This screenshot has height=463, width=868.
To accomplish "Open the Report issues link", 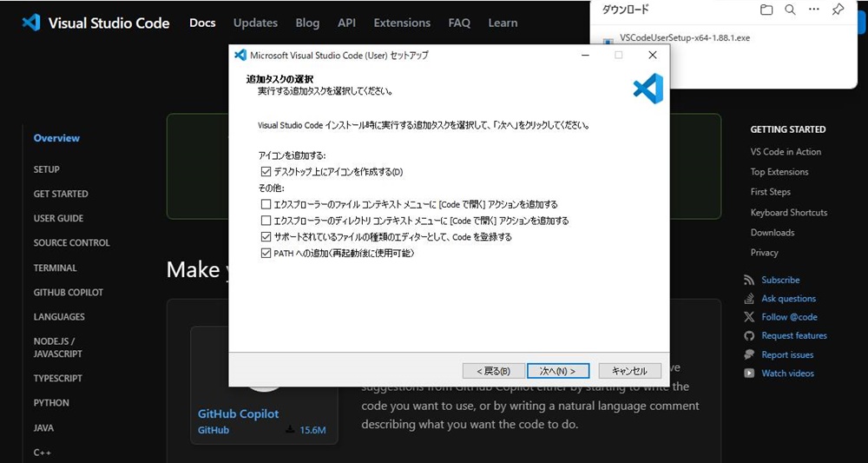I will tap(787, 354).
